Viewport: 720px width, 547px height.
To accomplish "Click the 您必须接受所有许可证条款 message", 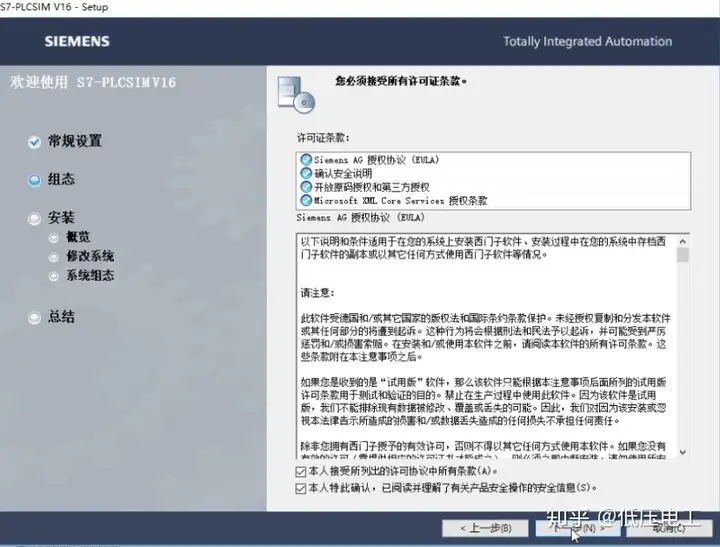I will pyautogui.click(x=401, y=81).
